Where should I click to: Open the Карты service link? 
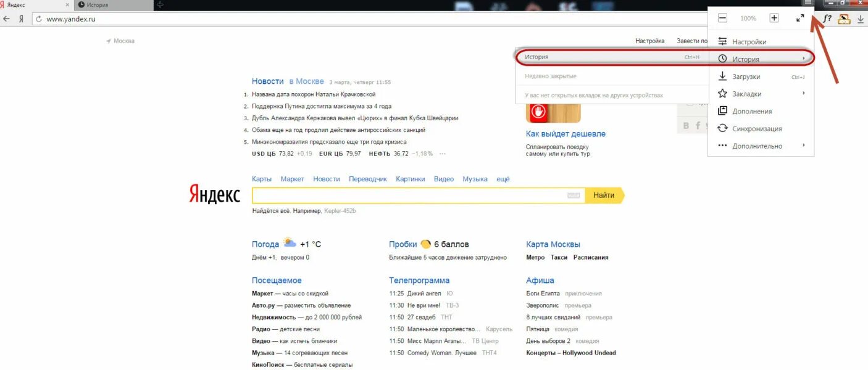pyautogui.click(x=262, y=179)
